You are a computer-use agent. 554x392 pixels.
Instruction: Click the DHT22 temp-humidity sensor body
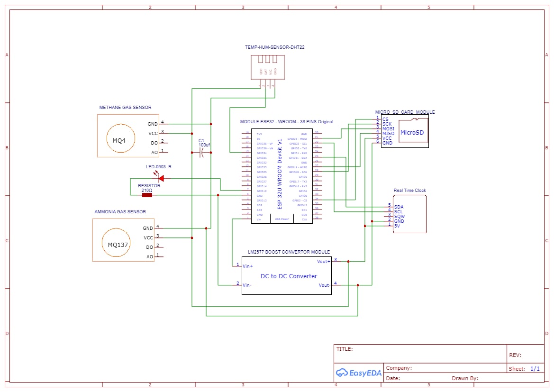click(267, 67)
